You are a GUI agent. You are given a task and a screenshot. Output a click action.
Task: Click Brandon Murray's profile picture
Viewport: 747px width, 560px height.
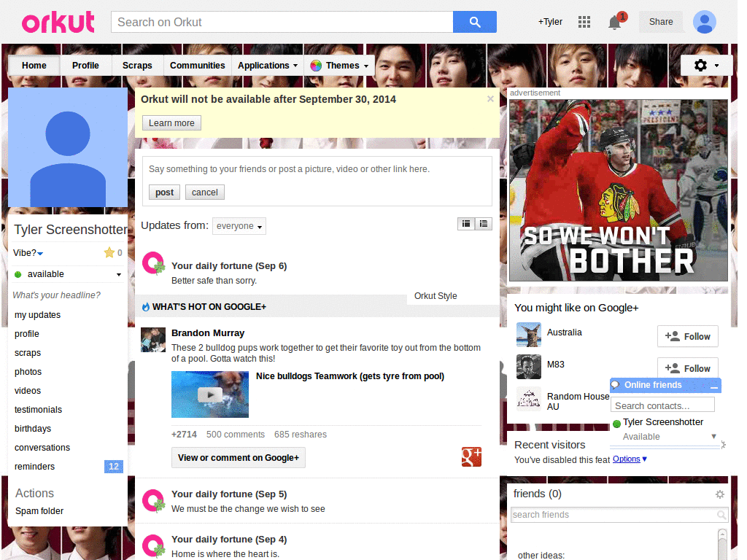tap(153, 340)
